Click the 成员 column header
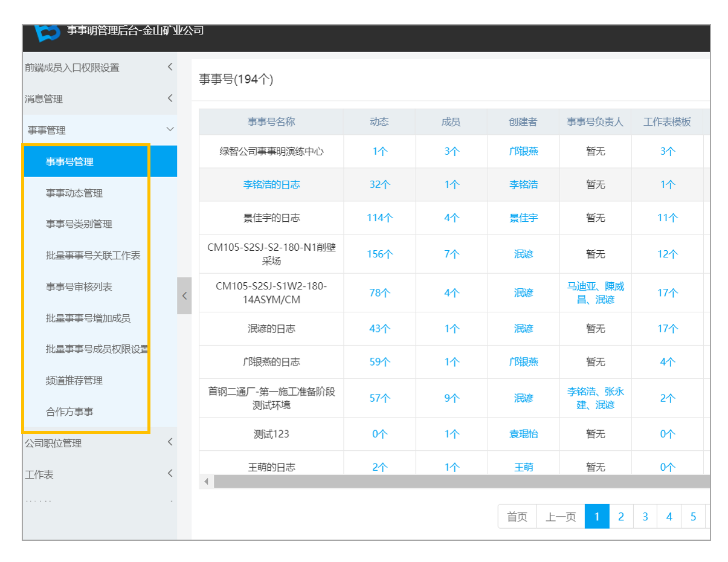Viewport: 728px width, 562px height. 451,122
